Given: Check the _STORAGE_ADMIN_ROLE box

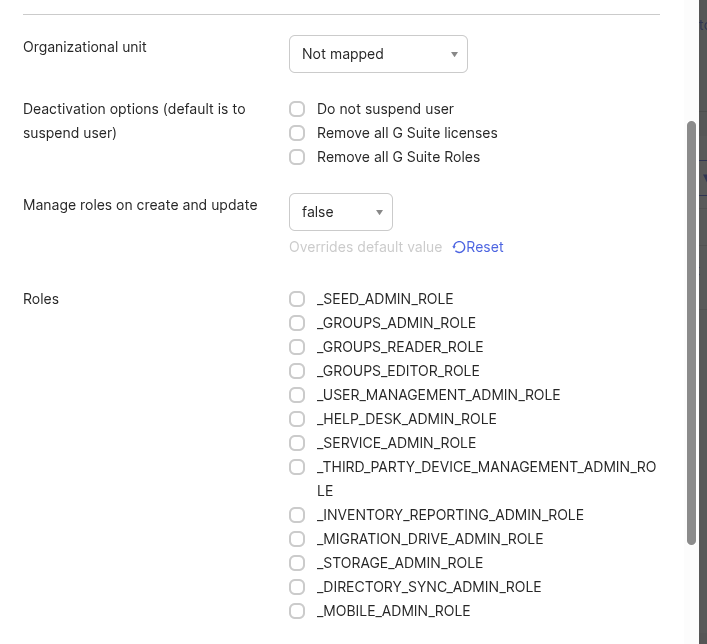Looking at the screenshot, I should pyautogui.click(x=297, y=563).
